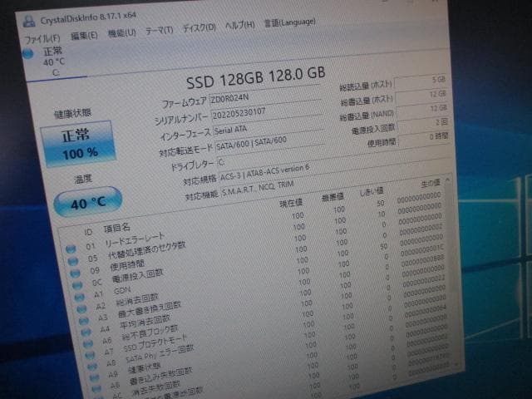Click status circle for 書き込み失敗回数 row
Screen dimensions: 532x399
(96, 388)
